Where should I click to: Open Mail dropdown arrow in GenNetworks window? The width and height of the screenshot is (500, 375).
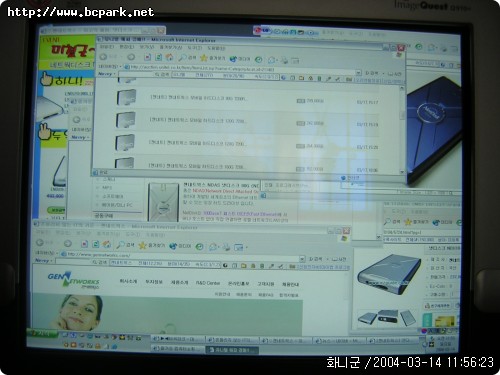tap(219, 247)
